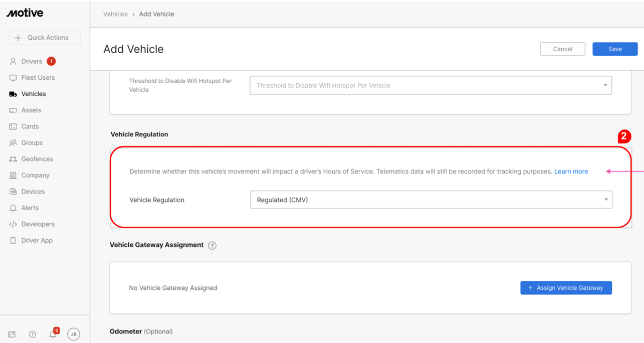
Task: Click the plus icon in Quick Actions
Action: (18, 38)
